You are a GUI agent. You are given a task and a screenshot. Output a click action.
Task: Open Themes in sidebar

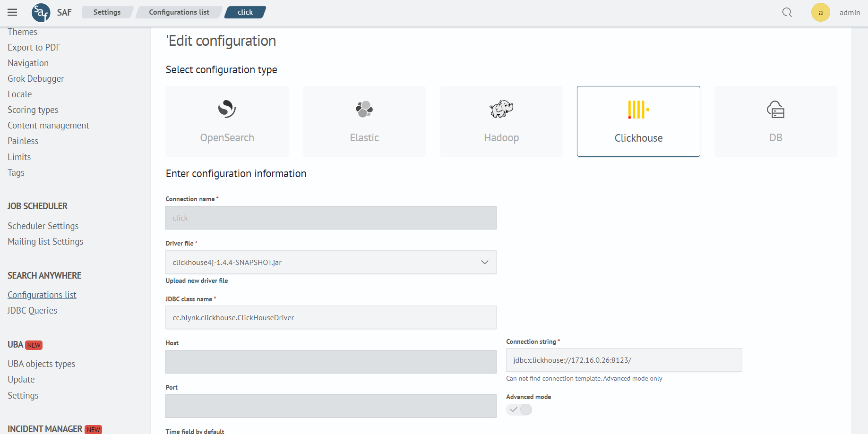(x=22, y=32)
